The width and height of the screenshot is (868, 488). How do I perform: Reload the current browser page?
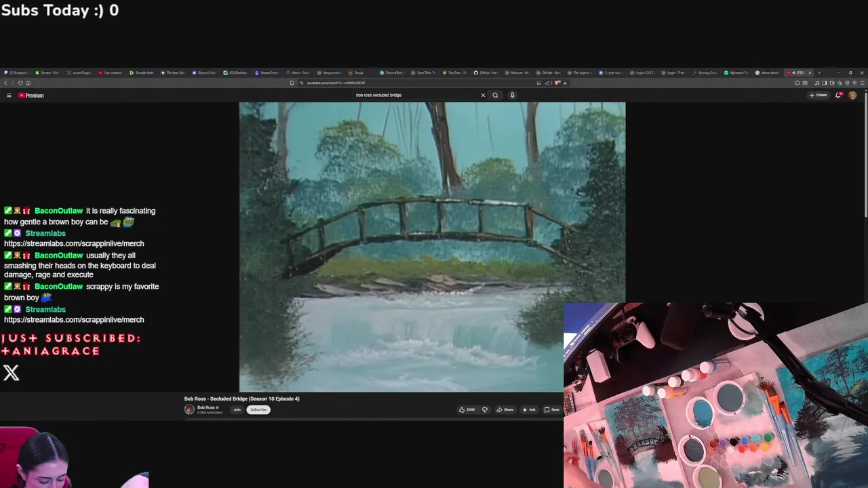pyautogui.click(x=20, y=83)
